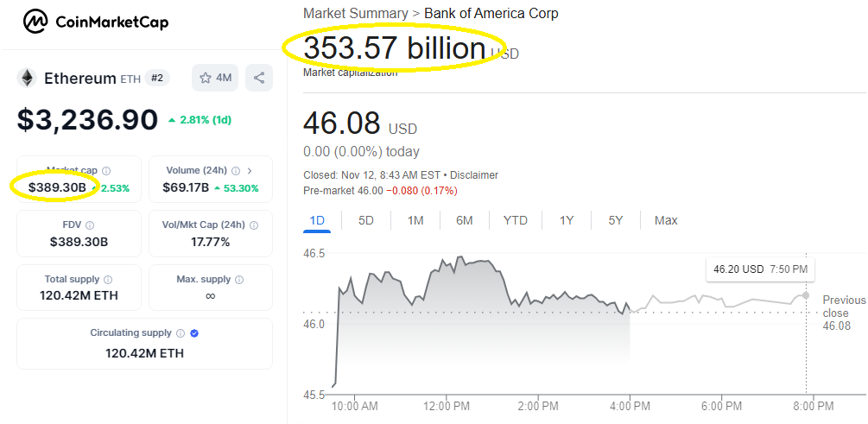Image resolution: width=868 pixels, height=424 pixels.
Task: Click the Vol/Mkt Cap (24h) info icon
Action: (254, 225)
